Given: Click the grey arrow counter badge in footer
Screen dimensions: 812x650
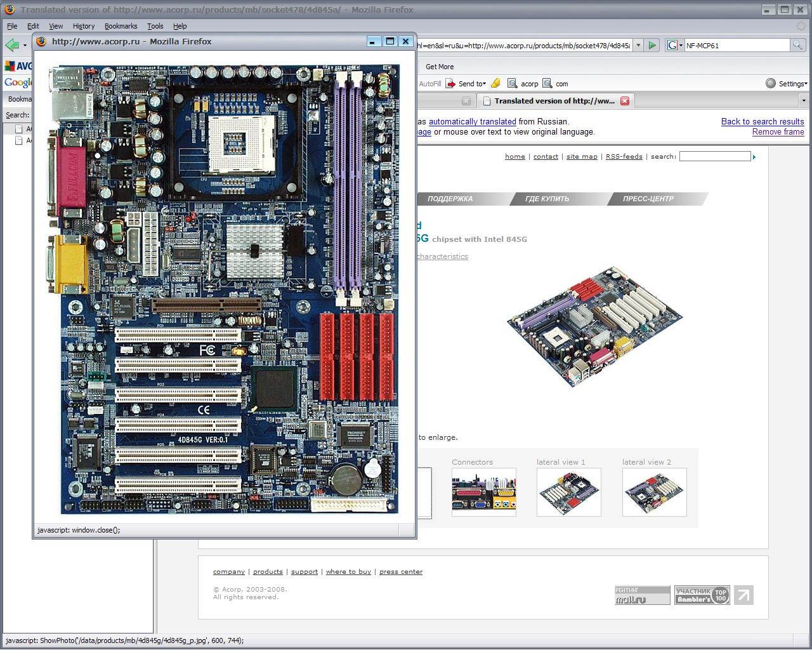Looking at the screenshot, I should (743, 595).
